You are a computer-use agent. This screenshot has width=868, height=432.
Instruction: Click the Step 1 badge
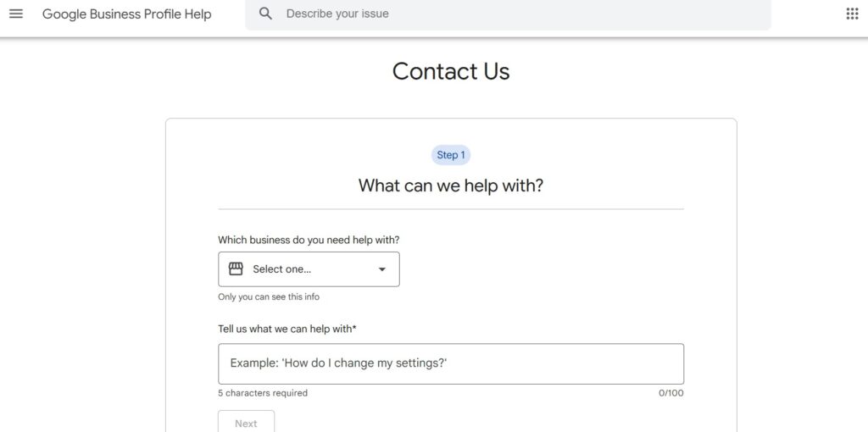pyautogui.click(x=450, y=155)
